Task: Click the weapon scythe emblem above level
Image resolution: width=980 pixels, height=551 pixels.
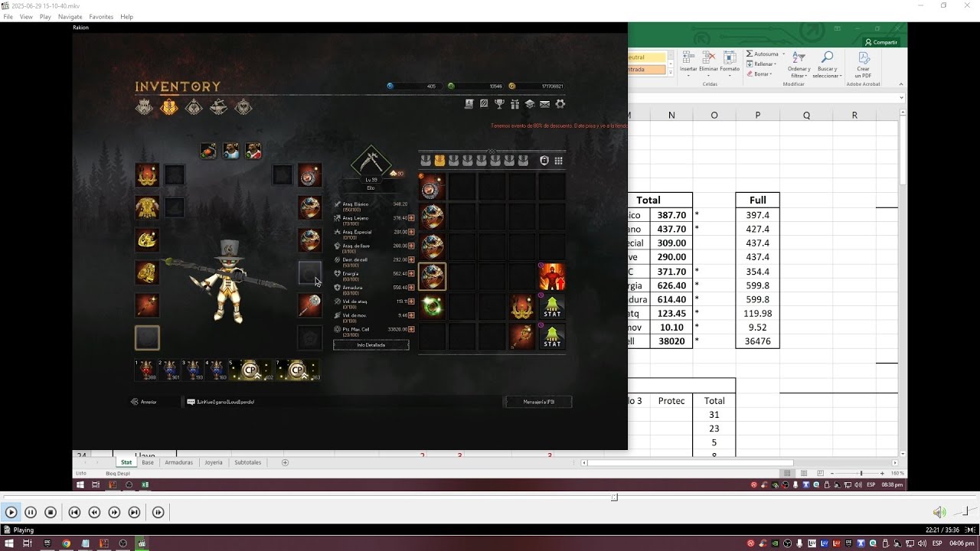Action: [x=371, y=161]
